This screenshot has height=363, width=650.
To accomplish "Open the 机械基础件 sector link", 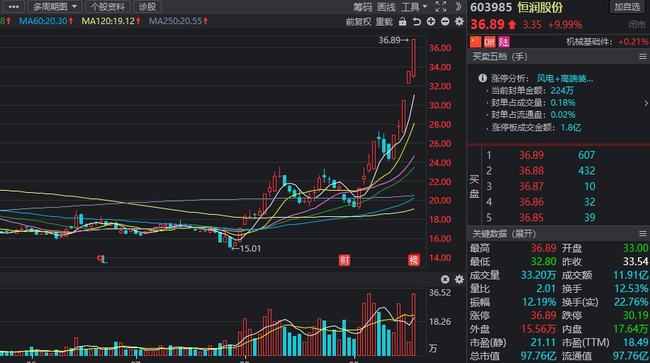I will (589, 42).
